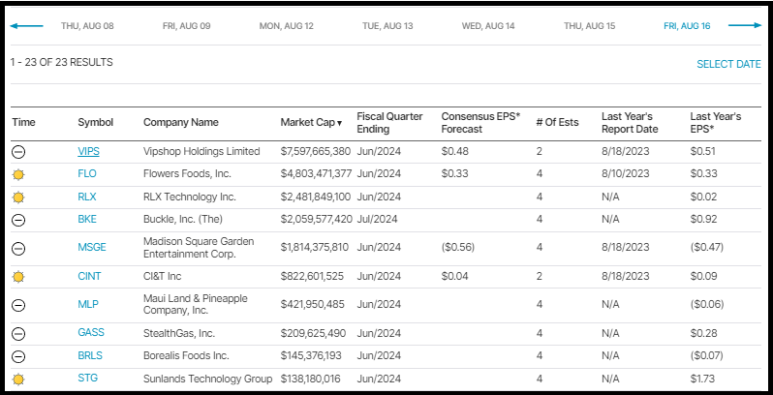Click the sun icon in RLX row

[18, 198]
